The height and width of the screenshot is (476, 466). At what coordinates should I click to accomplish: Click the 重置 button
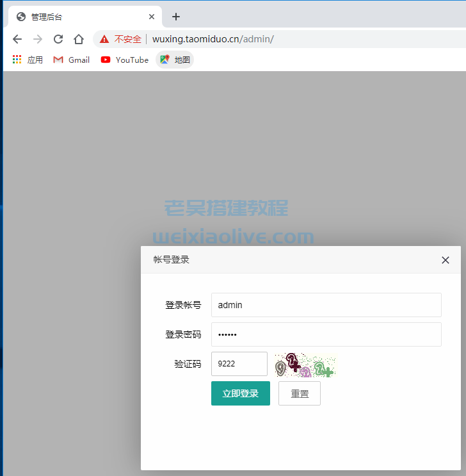coord(300,393)
